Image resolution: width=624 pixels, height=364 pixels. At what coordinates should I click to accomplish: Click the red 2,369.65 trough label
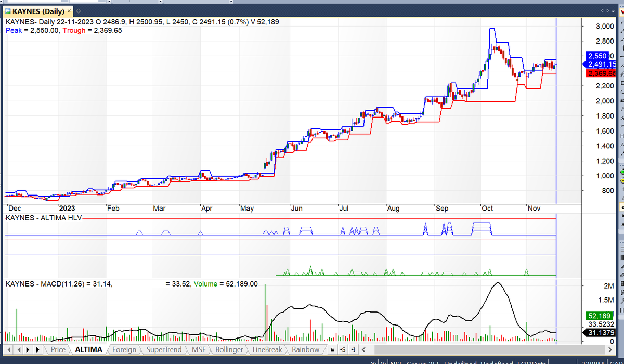coord(601,73)
